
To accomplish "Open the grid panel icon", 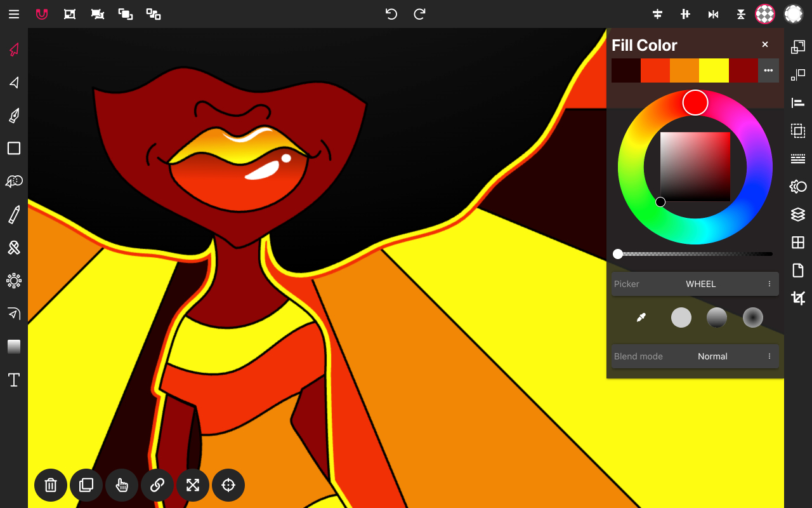I will [x=798, y=243].
